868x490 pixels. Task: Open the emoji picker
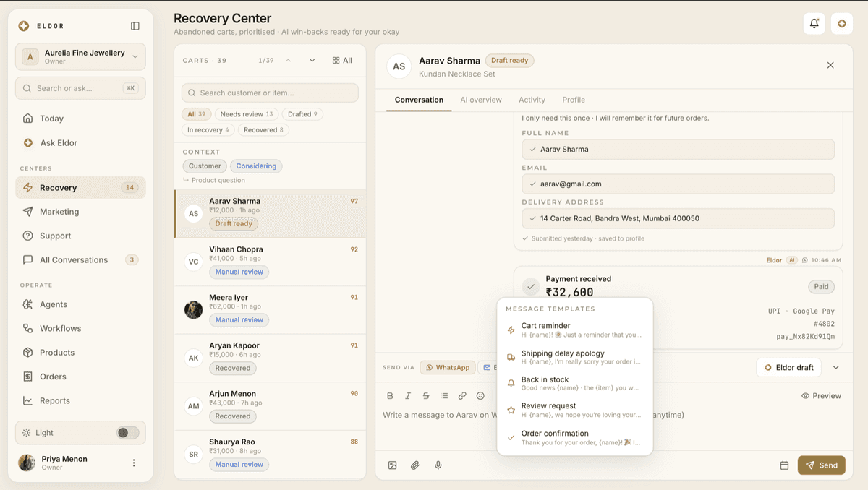pos(480,396)
